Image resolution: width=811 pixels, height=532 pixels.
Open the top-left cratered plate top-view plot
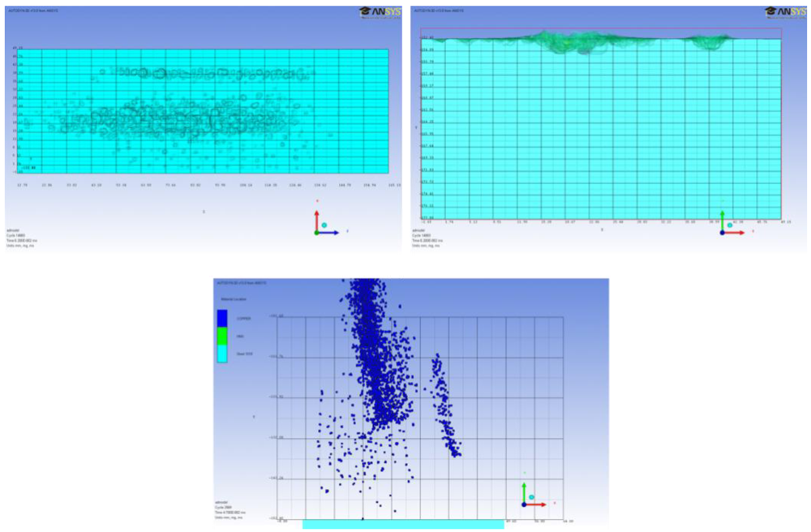pyautogui.click(x=204, y=128)
